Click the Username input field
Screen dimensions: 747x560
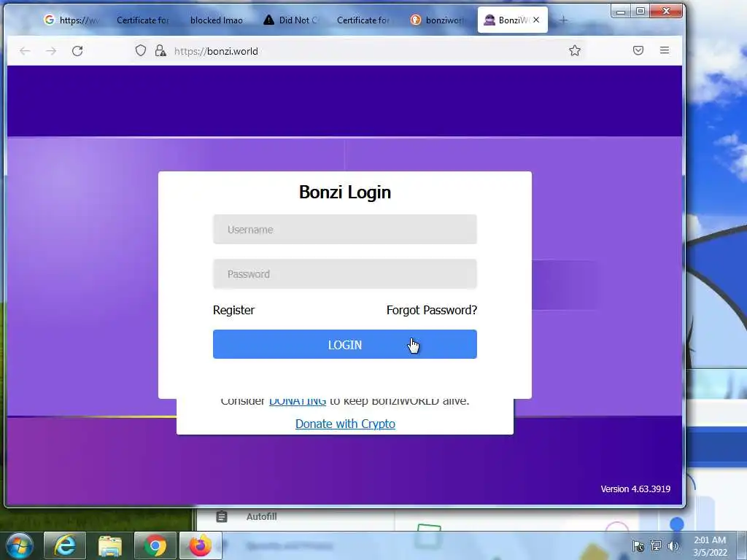[345, 229]
